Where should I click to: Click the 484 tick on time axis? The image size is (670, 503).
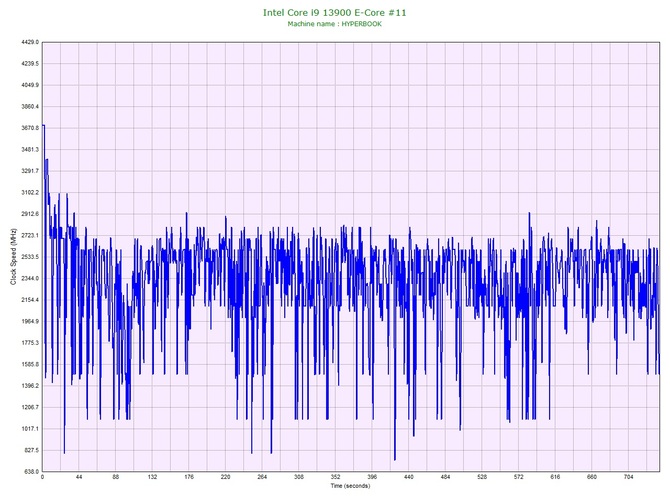coord(445,477)
